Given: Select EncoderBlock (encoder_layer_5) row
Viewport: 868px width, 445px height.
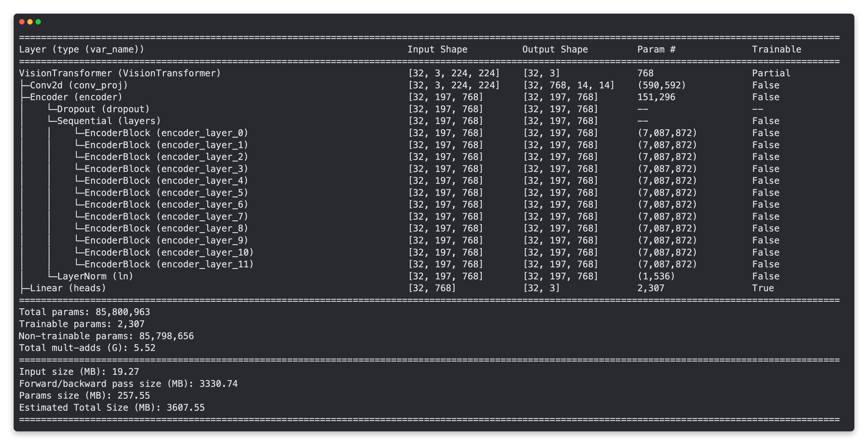Looking at the screenshot, I should tap(166, 193).
